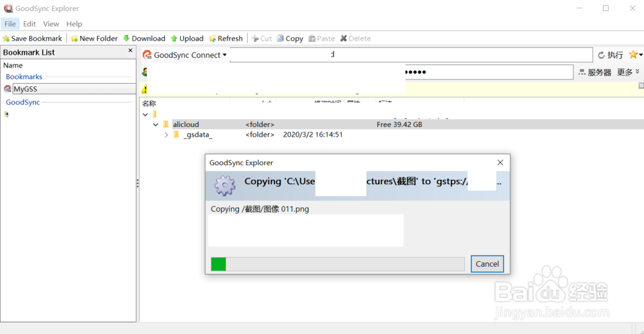Image resolution: width=644 pixels, height=334 pixels.
Task: Dismiss the yellow warning bar
Action: pyautogui.click(x=641, y=86)
